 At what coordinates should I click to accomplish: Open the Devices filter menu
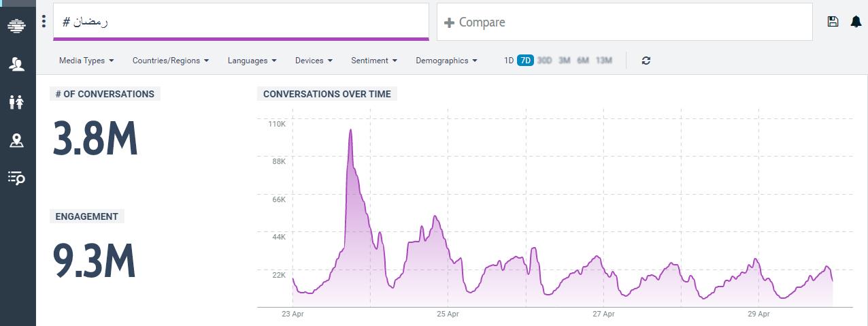pos(314,61)
